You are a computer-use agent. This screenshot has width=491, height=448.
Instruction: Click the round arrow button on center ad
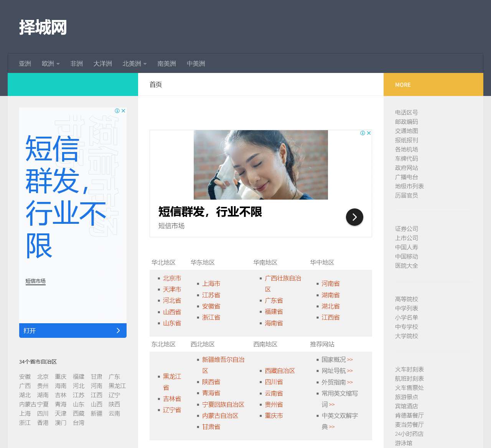(354, 217)
